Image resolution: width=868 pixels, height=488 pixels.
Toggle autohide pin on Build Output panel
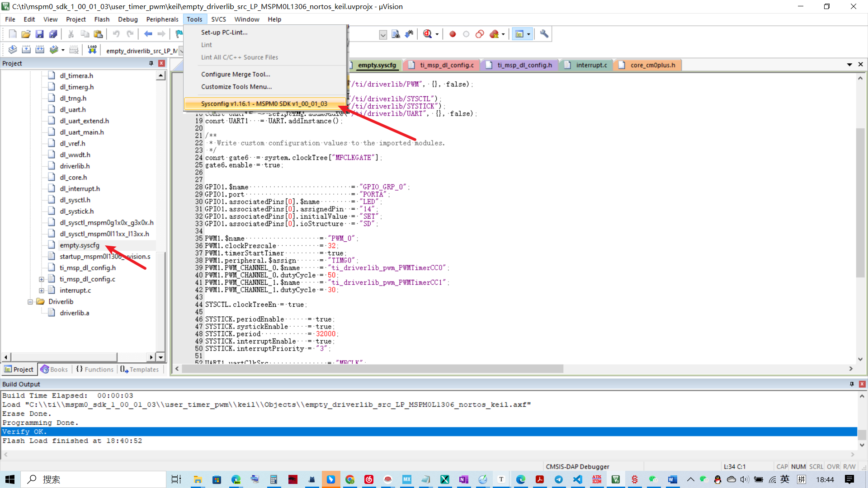[x=852, y=384]
